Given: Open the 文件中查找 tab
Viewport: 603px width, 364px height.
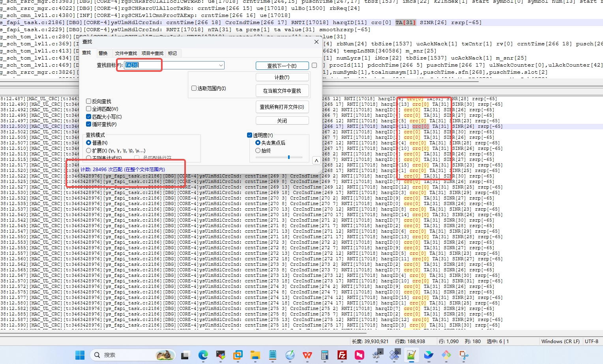Looking at the screenshot, I should (x=126, y=53).
